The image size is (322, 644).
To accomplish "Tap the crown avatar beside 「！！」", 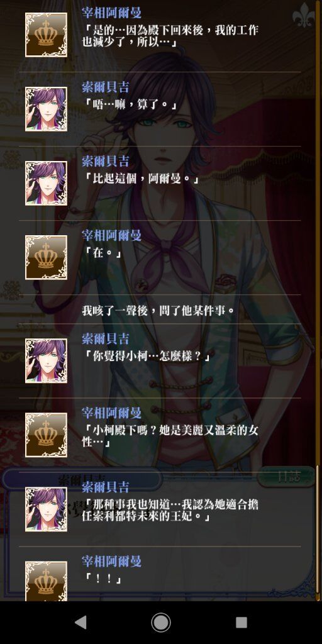I will point(46,581).
